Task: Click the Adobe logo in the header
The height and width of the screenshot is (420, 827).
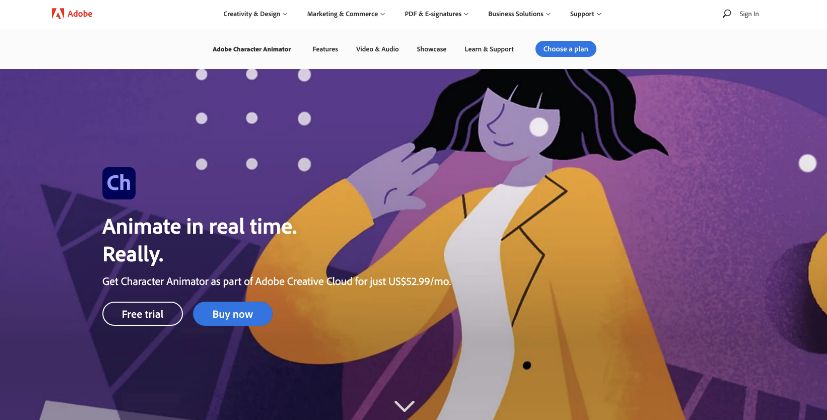Action: tap(57, 14)
